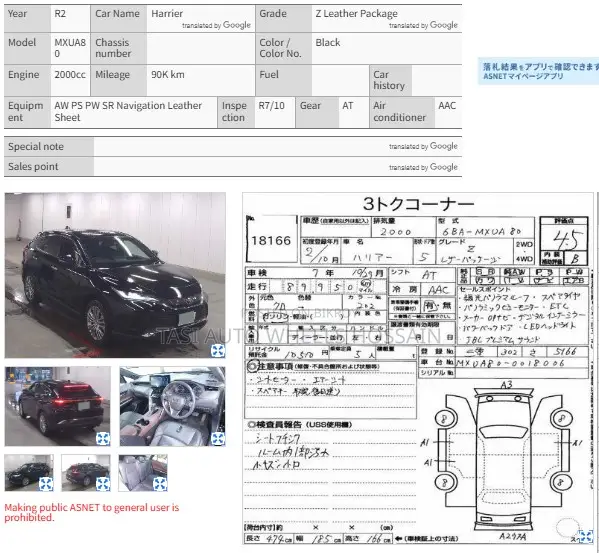Click expand icon on small rear-angle thumbnail
This screenshot has height=553, width=599.
tap(103, 484)
